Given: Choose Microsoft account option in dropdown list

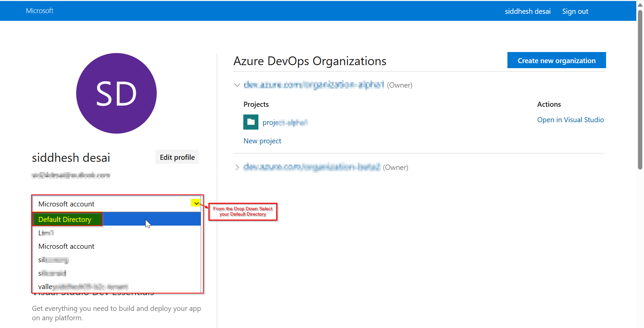Looking at the screenshot, I should (116, 246).
